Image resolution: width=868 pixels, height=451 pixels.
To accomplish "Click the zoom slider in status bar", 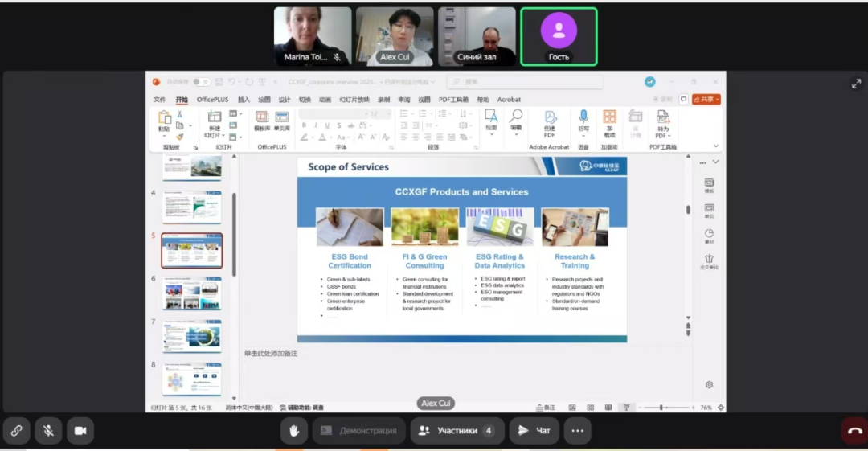I will tap(666, 408).
